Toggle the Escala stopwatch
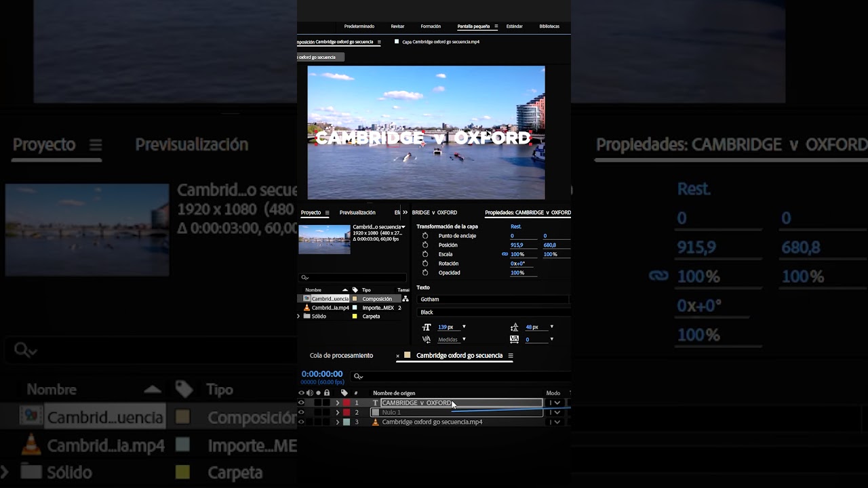Image resolution: width=868 pixels, height=488 pixels. (425, 254)
